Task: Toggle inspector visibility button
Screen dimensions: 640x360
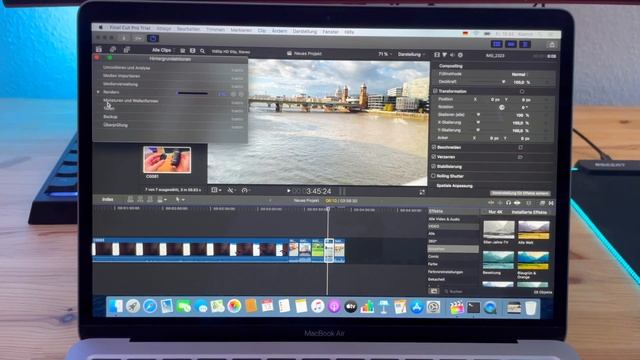Action: (525, 44)
